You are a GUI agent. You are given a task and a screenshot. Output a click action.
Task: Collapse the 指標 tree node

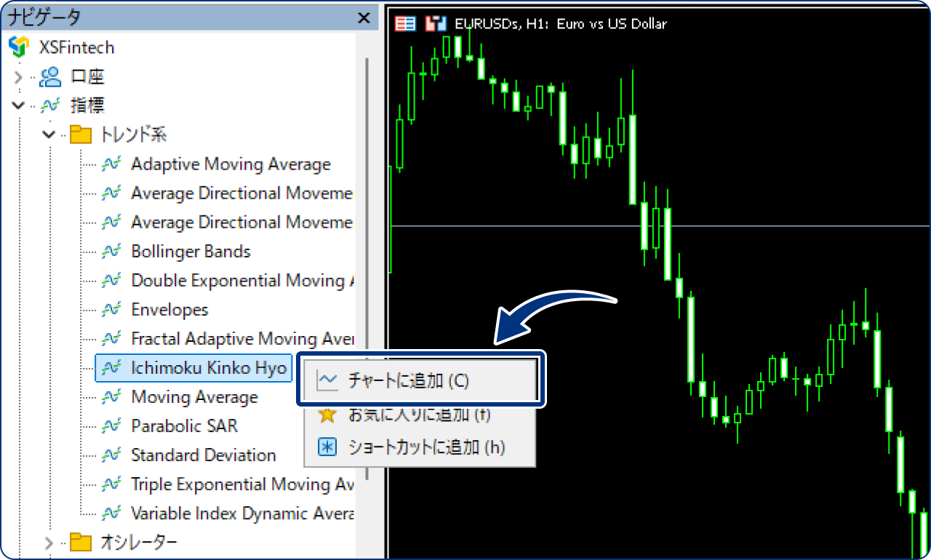point(17,105)
